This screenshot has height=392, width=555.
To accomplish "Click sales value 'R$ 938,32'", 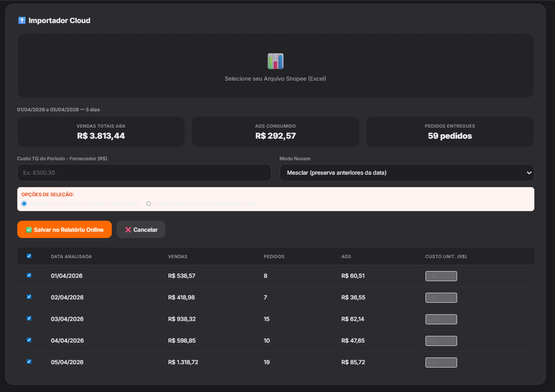I will point(182,319).
